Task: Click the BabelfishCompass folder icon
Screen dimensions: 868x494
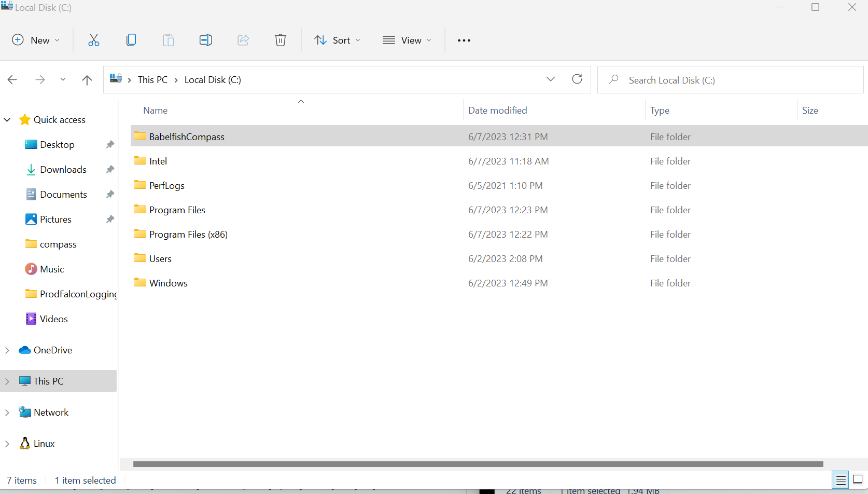Action: coord(140,136)
